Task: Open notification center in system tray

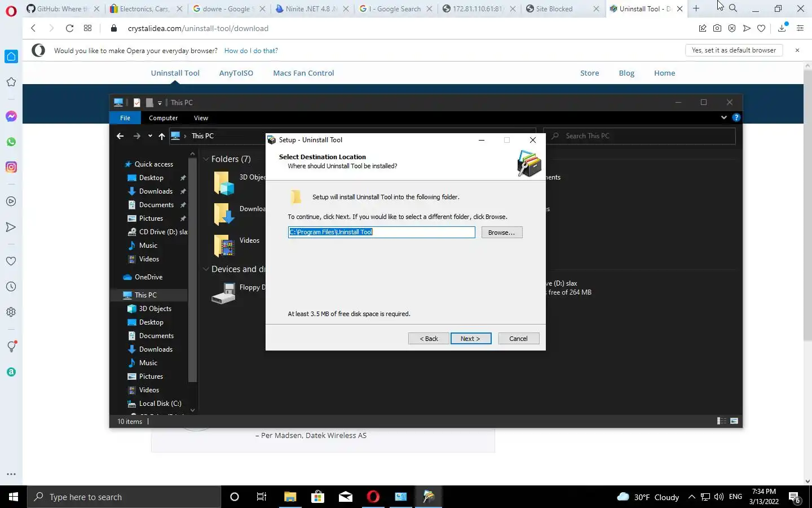Action: pyautogui.click(x=795, y=497)
